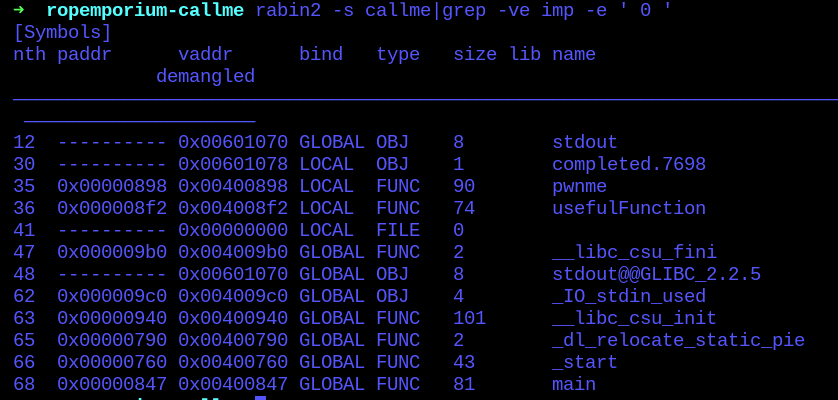
Task: Select the vaddr column header
Action: tap(205, 54)
